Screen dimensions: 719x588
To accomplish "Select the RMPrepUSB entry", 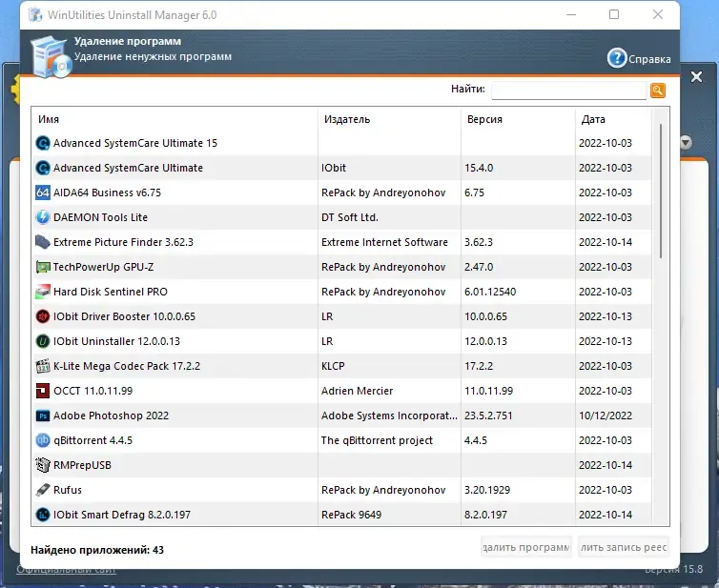I will coord(83,465).
